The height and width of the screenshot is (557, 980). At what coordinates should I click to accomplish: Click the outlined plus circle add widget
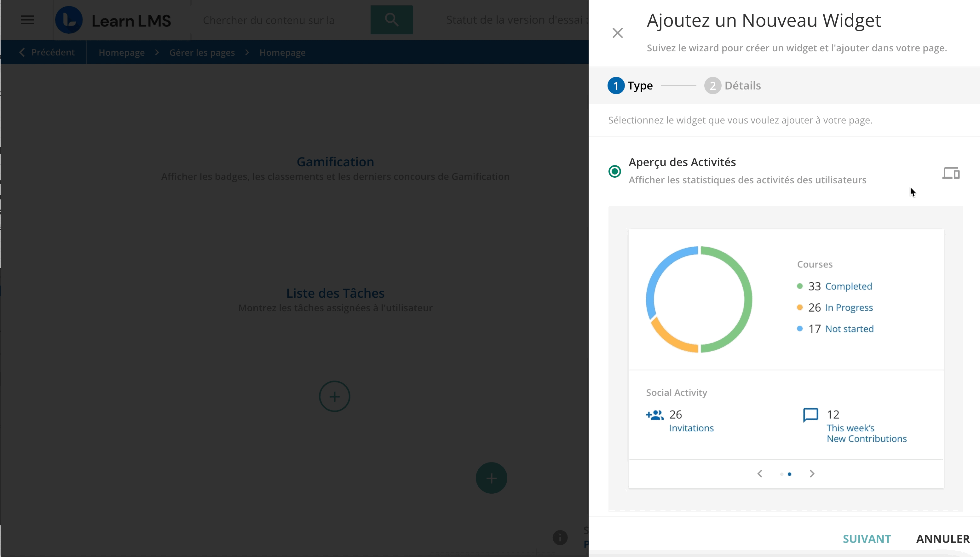tap(335, 396)
